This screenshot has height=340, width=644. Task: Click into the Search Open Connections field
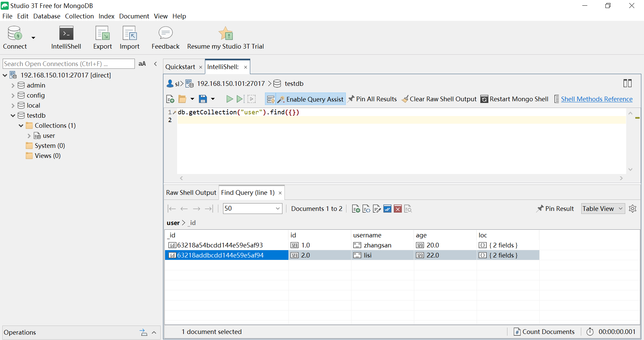click(68, 64)
